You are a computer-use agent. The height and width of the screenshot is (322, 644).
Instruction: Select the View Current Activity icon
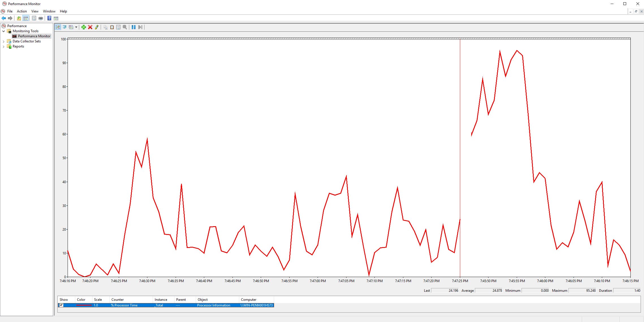pyautogui.click(x=58, y=27)
